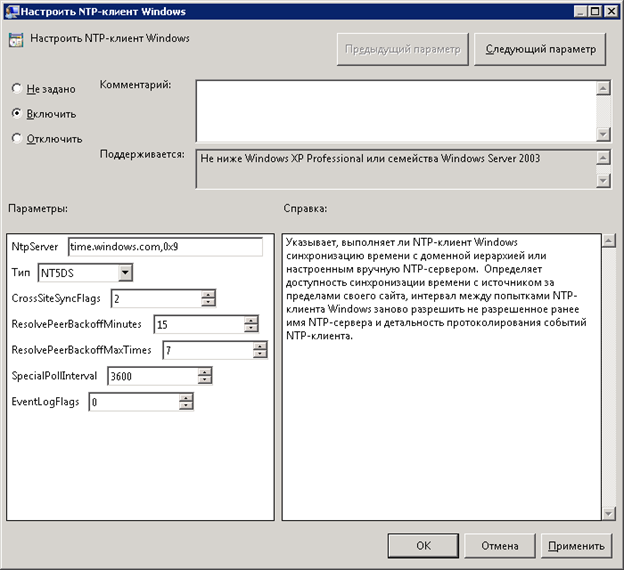Click the 'Параметры:' label

click(38, 208)
